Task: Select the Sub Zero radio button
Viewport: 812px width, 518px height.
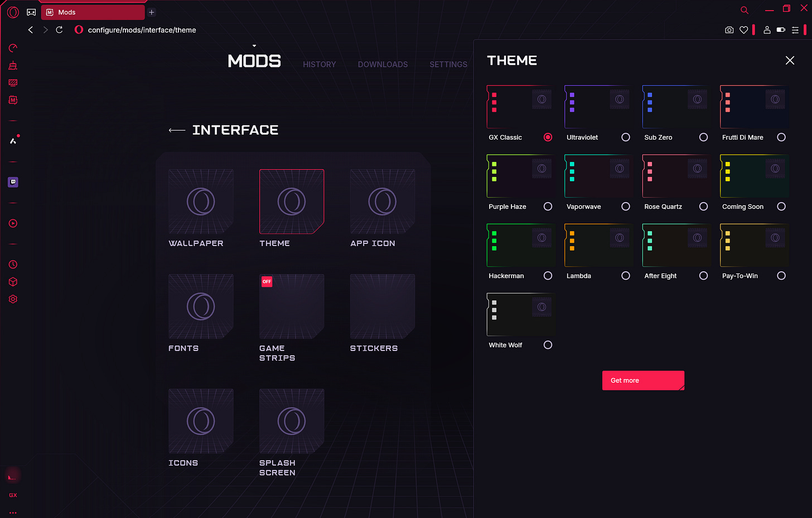Action: pyautogui.click(x=703, y=137)
